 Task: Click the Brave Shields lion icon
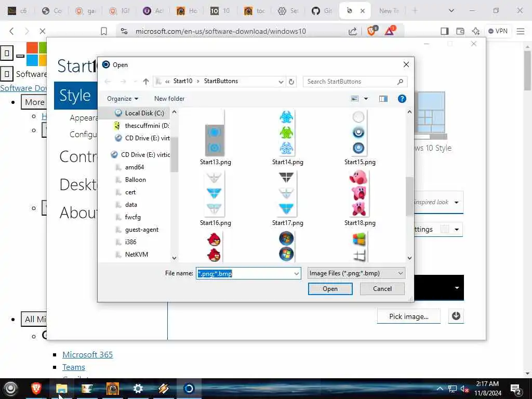click(x=372, y=31)
